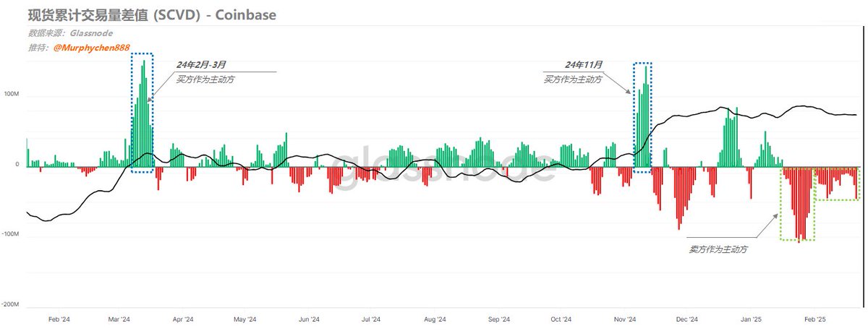
Task: Select the May '24 x-axis label
Action: point(246,319)
